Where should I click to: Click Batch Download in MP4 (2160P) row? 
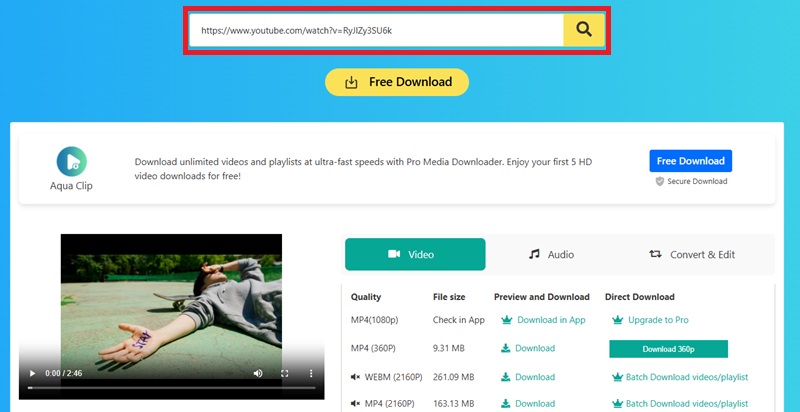[x=687, y=404]
